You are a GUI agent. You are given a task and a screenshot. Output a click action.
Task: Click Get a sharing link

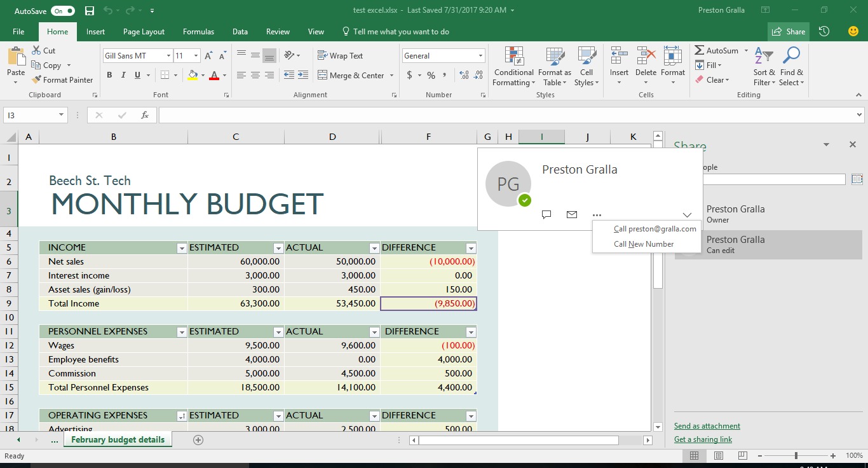(703, 439)
